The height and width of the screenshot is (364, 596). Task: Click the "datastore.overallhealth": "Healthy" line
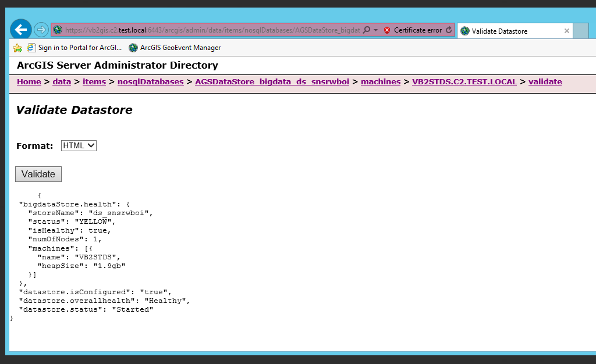(105, 301)
